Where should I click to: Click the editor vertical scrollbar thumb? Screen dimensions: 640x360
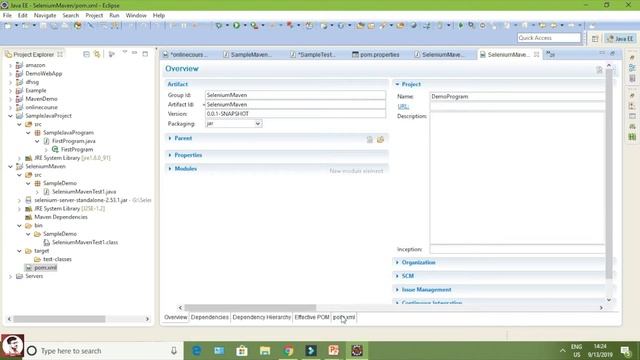coord(609,173)
